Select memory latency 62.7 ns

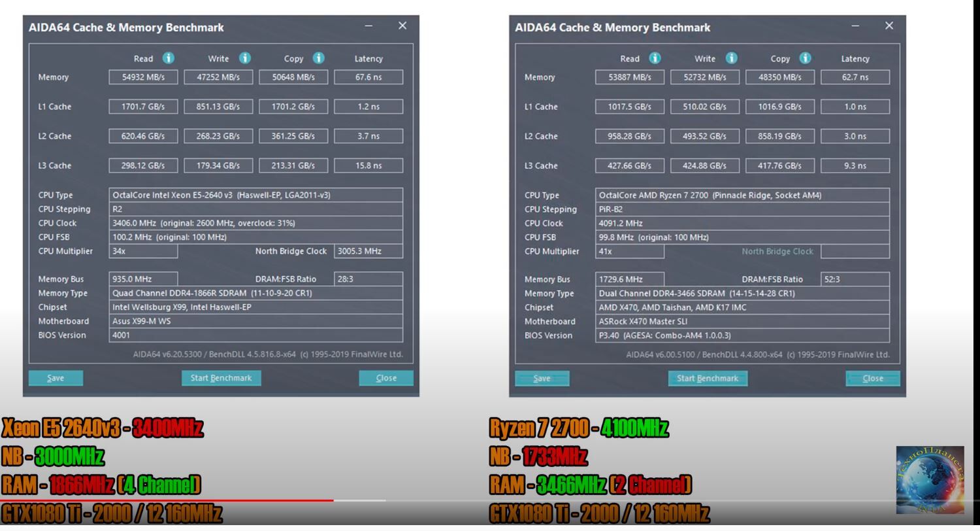pos(855,77)
